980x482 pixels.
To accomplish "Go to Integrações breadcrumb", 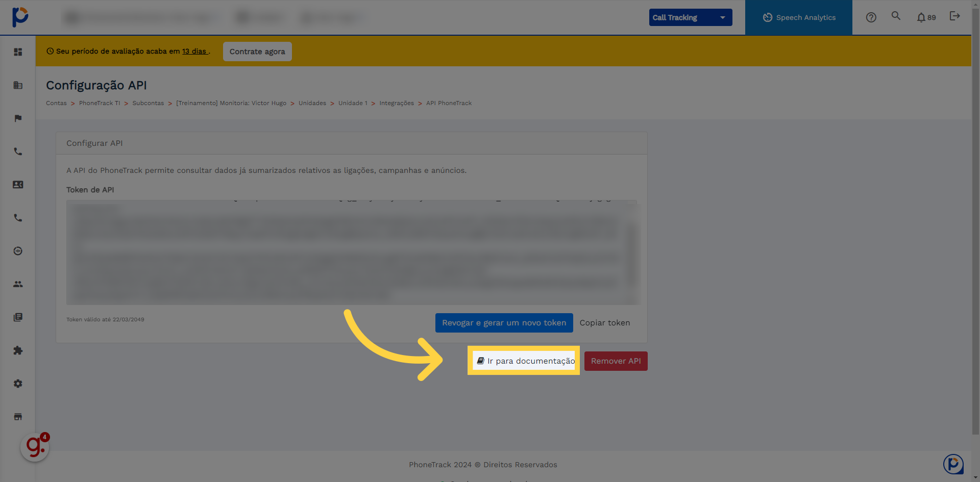I will tap(397, 103).
